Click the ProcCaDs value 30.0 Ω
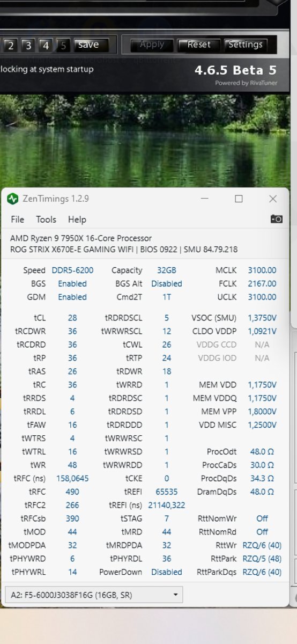297x644 pixels. (262, 465)
